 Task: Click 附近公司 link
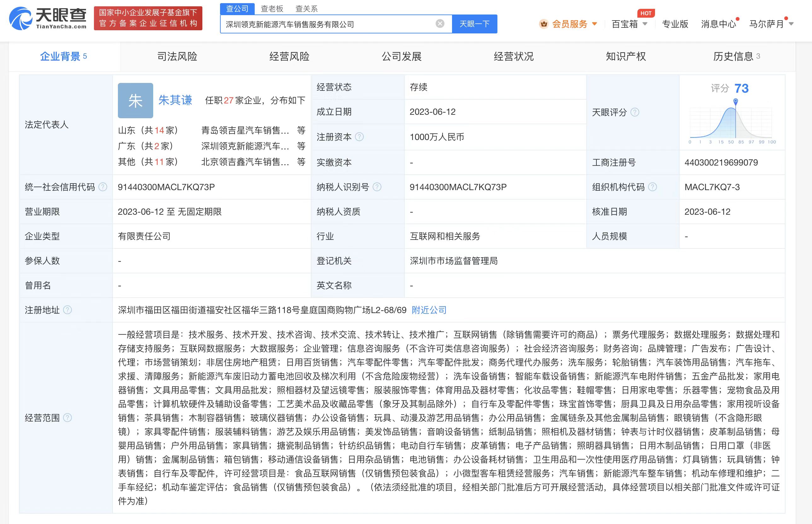point(429,310)
